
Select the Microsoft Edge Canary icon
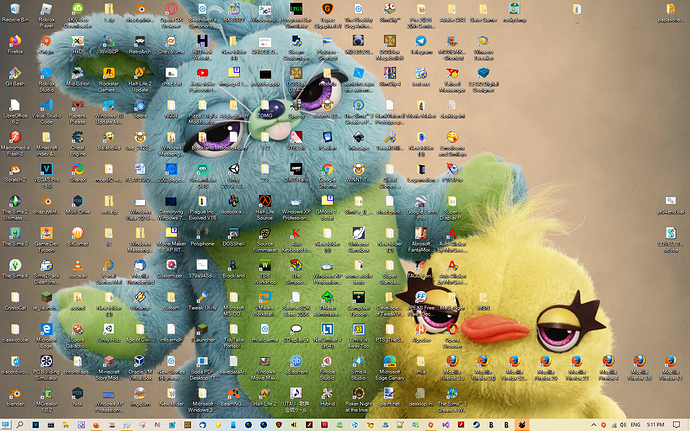tap(389, 368)
